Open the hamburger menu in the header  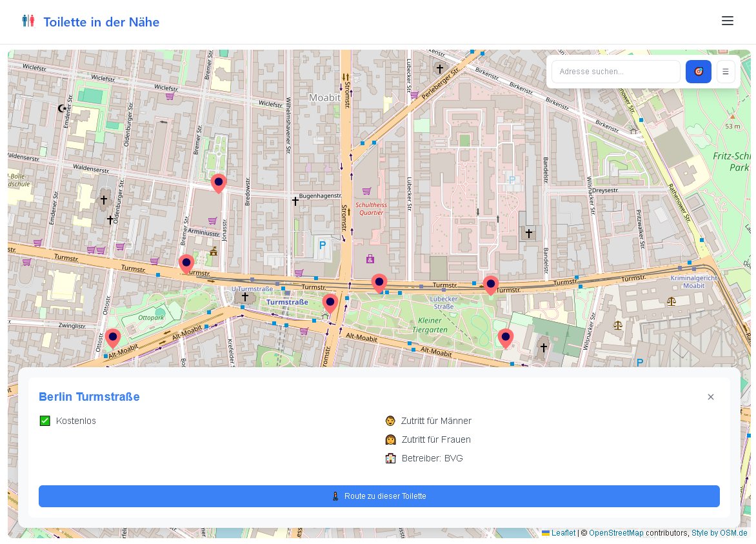click(727, 21)
